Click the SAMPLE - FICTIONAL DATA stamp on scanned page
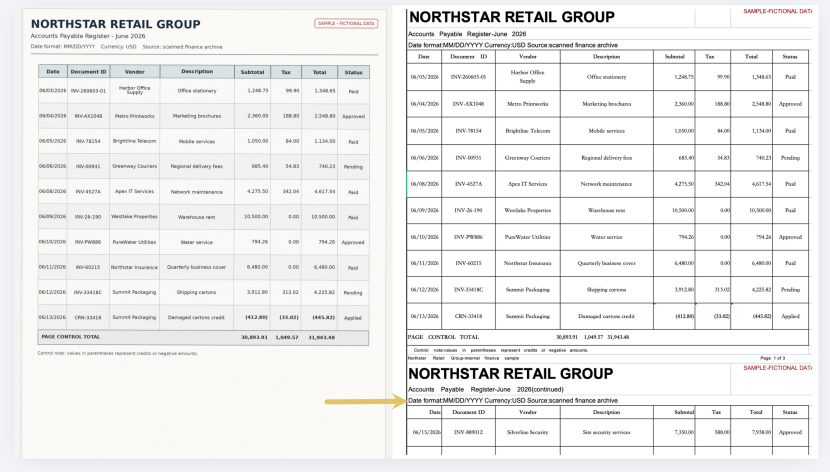Screen dimensions: 830x472 tap(346, 23)
